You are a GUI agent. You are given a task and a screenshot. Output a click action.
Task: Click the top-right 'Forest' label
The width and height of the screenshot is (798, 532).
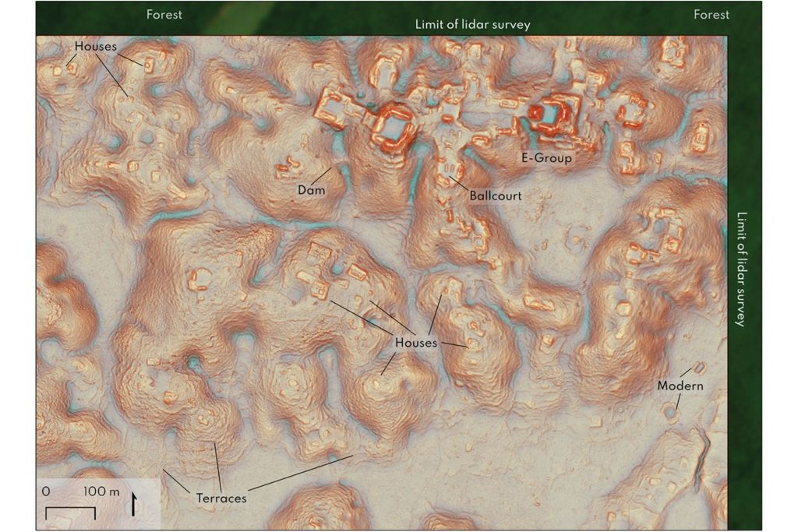pyautogui.click(x=711, y=14)
